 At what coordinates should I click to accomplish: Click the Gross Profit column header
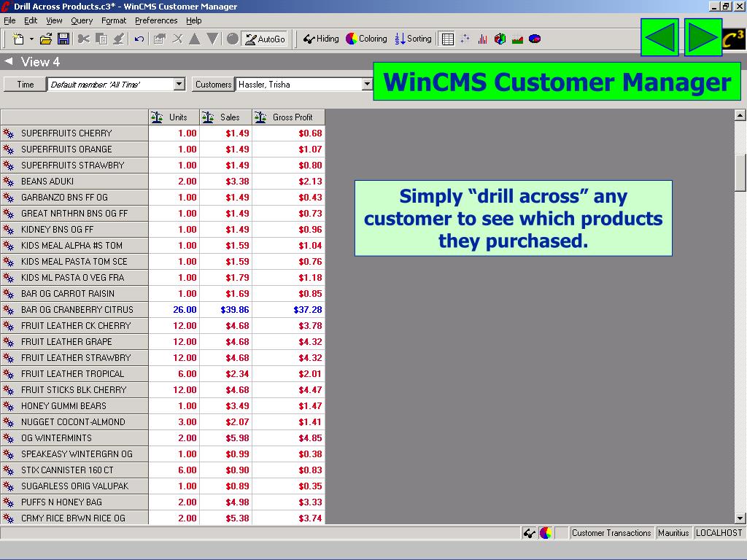289,117
